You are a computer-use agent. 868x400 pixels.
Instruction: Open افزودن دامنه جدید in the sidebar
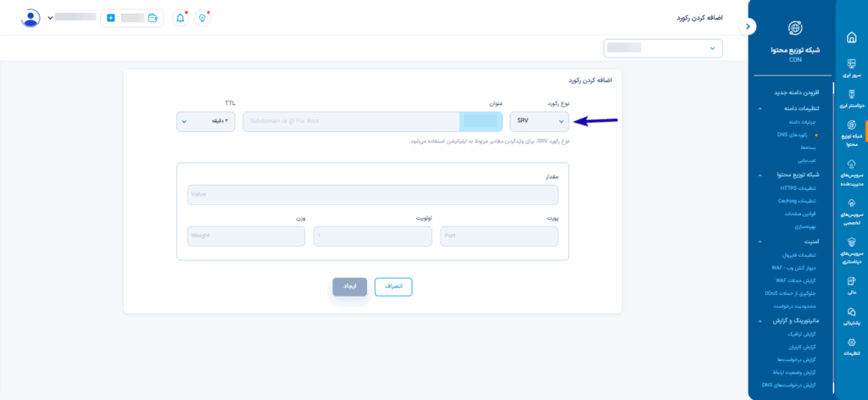[796, 92]
